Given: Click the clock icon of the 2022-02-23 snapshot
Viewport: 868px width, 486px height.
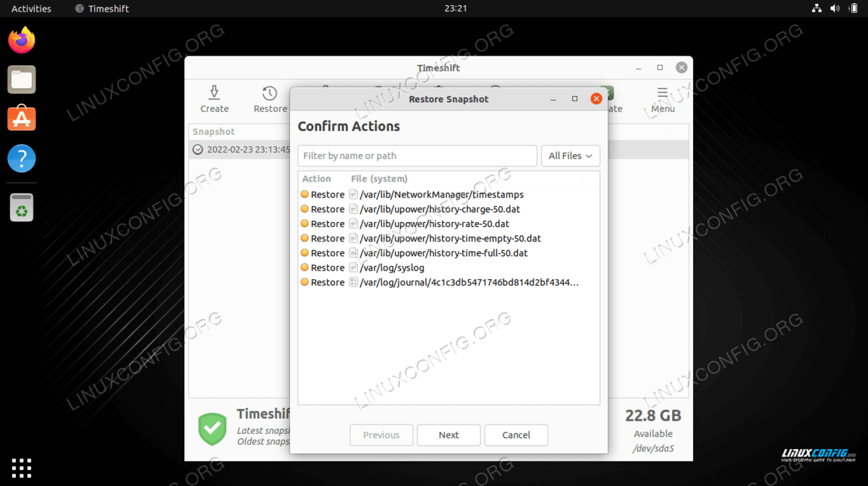Looking at the screenshot, I should tap(198, 150).
